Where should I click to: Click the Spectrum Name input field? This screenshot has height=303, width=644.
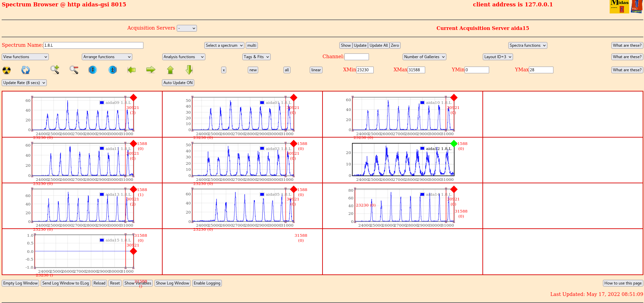click(93, 45)
